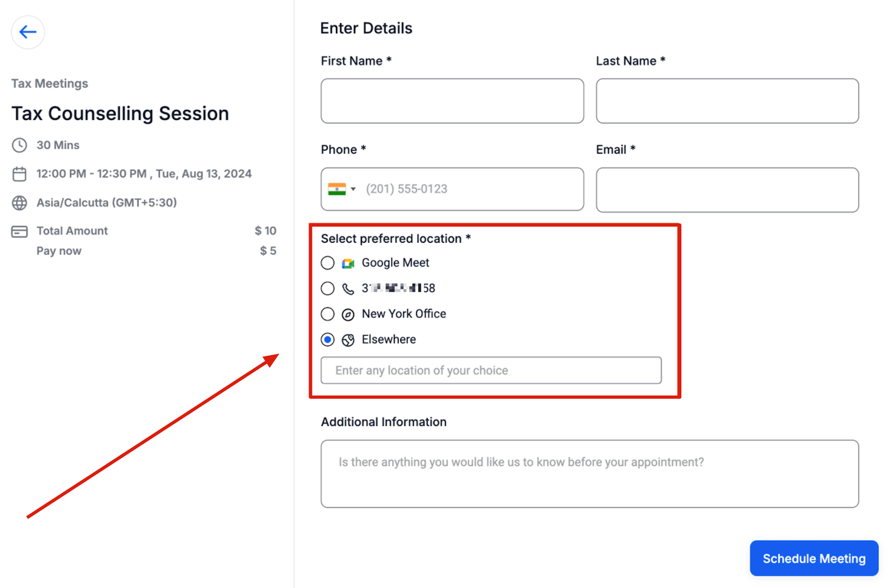Click the clock icon beside 30 Mins
The image size is (891, 588).
point(19,145)
